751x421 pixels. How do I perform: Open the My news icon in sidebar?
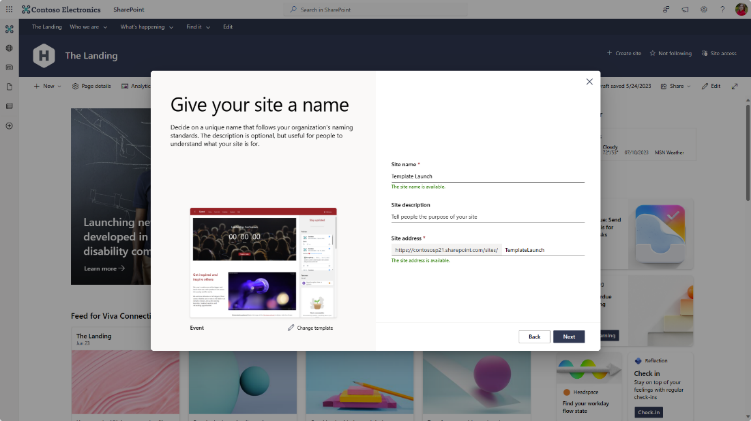click(x=9, y=68)
